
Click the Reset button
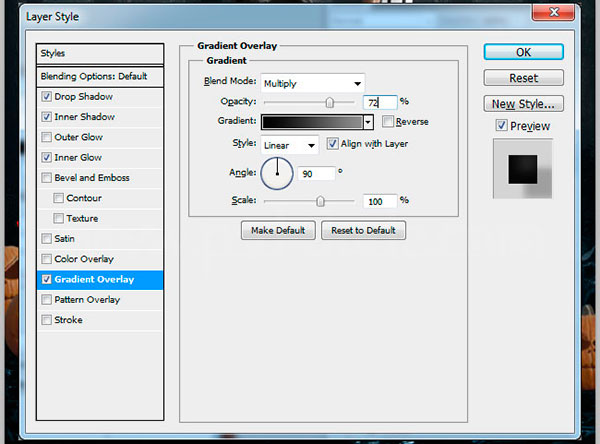pyautogui.click(x=523, y=78)
